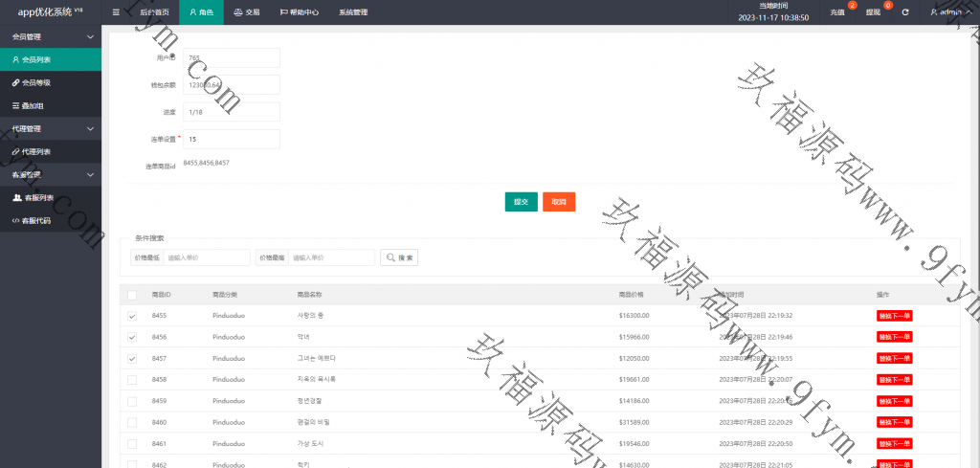Open 客服列表 in the sidebar
This screenshot has width=980, height=468.
pos(38,198)
